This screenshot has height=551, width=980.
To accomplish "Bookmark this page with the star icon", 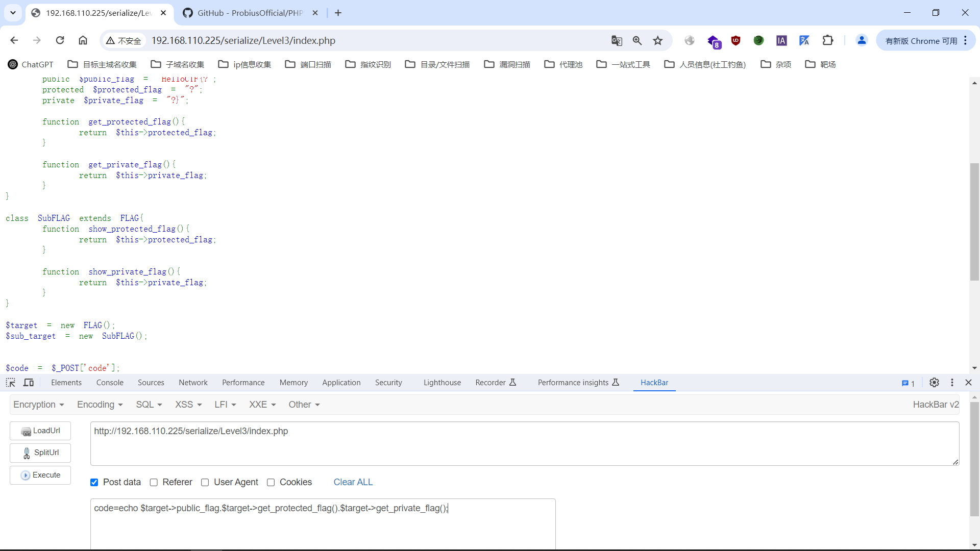I will [x=658, y=41].
